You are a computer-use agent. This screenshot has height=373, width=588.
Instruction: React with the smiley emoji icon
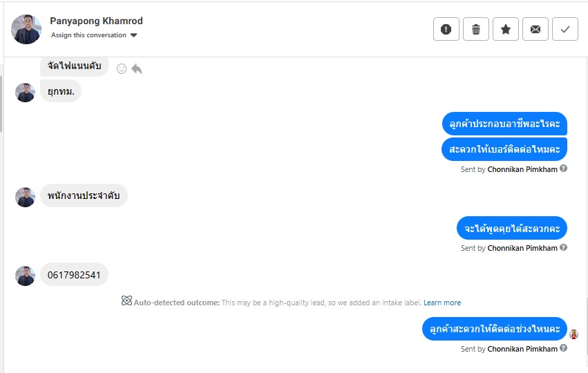click(122, 68)
